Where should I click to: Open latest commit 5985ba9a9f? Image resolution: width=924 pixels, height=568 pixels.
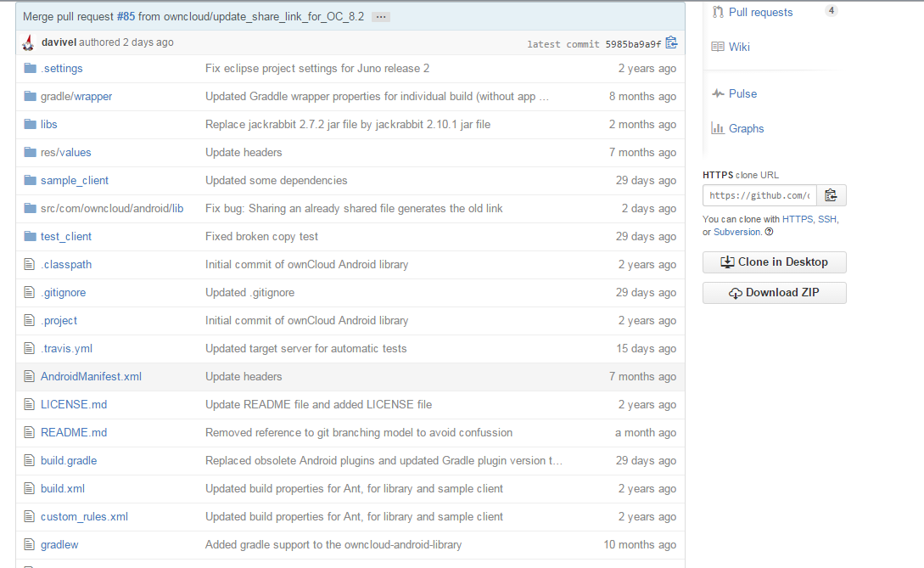[633, 44]
